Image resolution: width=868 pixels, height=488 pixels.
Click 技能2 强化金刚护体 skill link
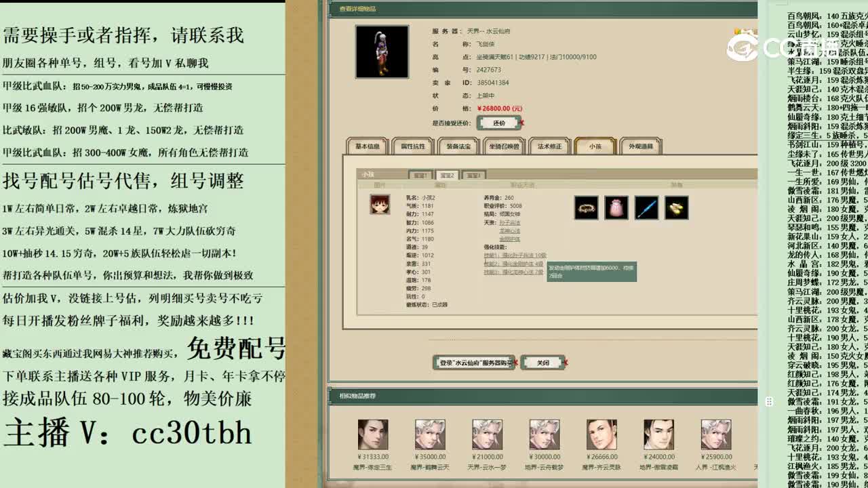pos(513,264)
